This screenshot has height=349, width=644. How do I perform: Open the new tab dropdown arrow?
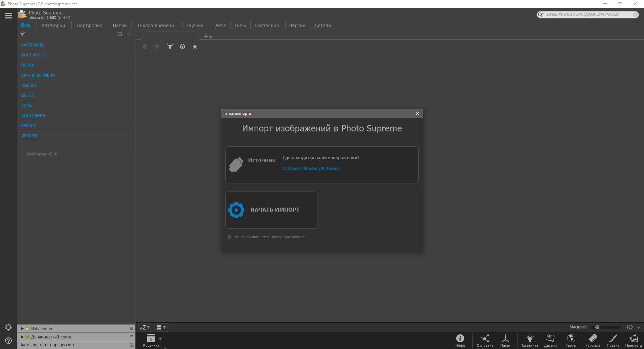coord(211,37)
